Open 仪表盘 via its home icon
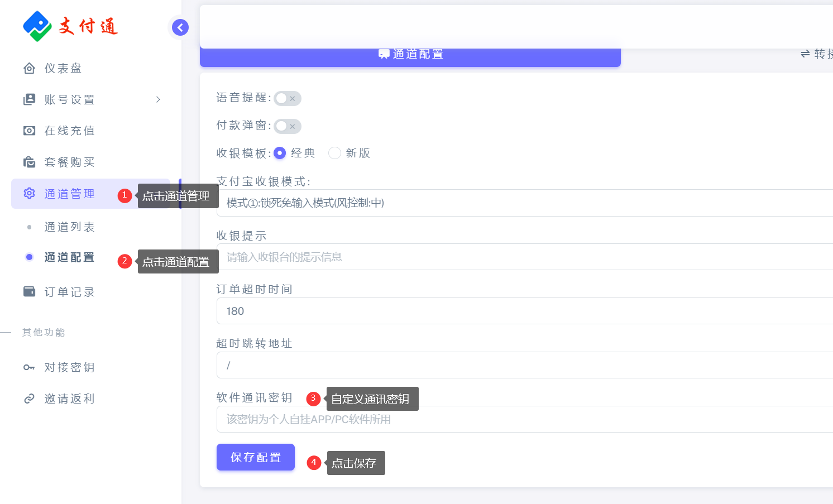This screenshot has height=504, width=833. 29,68
